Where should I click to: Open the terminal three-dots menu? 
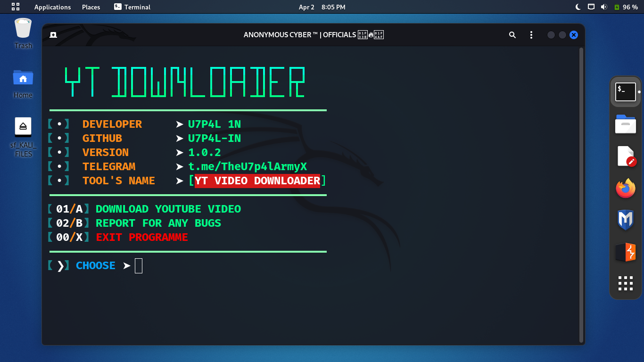(x=531, y=35)
